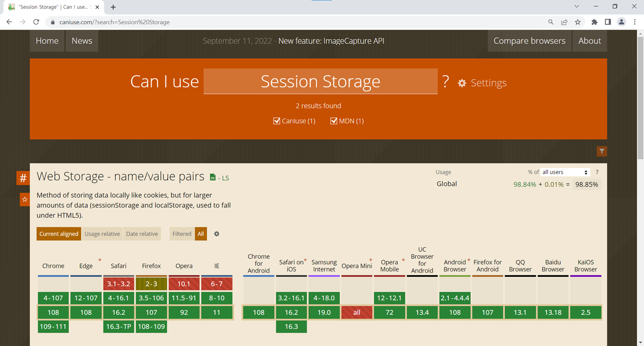Open the Settings gear link

coord(482,83)
